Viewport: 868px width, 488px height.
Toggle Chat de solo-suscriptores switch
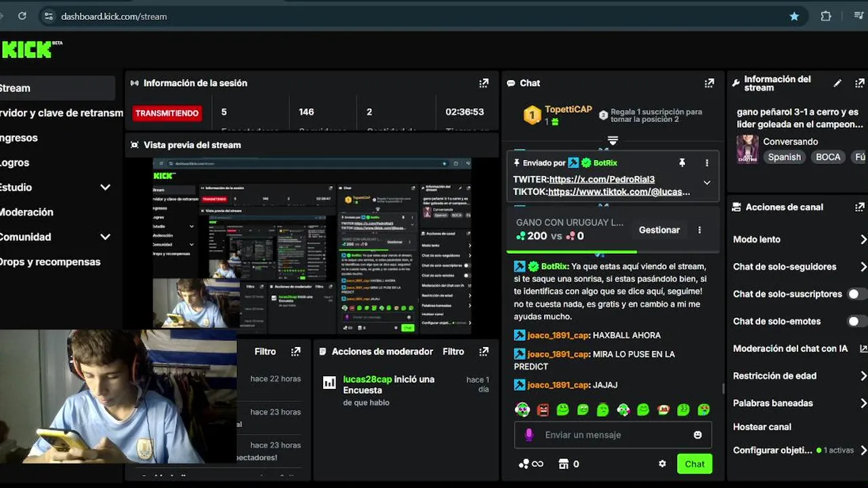point(857,294)
